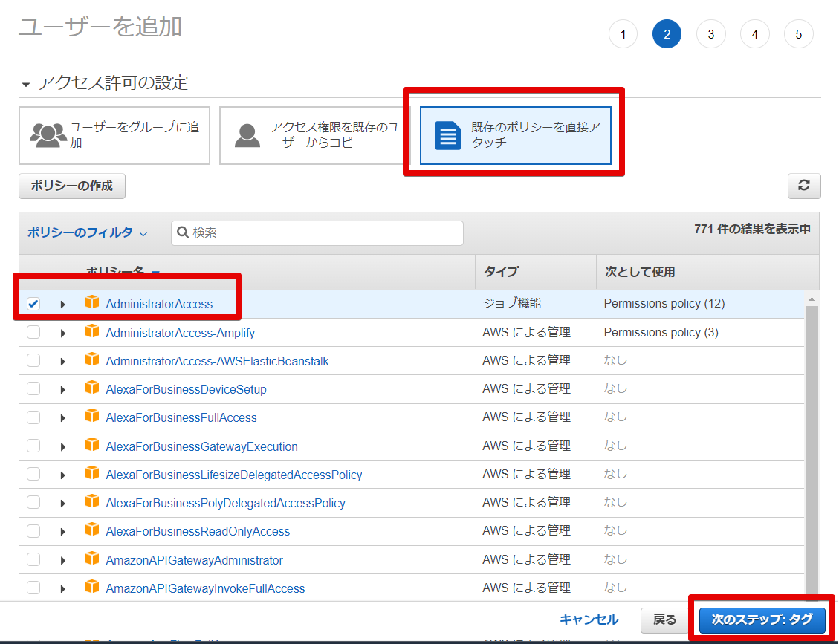Click the magnifier icon in the search box
The image size is (839, 644).
click(x=183, y=232)
